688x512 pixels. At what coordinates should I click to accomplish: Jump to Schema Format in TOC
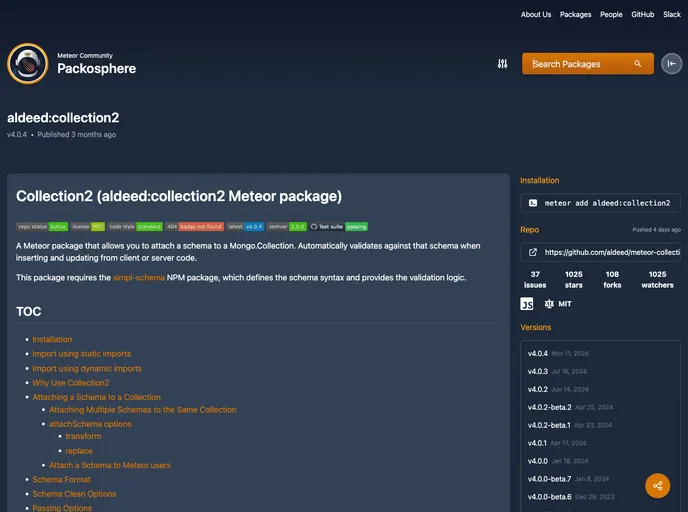point(61,480)
